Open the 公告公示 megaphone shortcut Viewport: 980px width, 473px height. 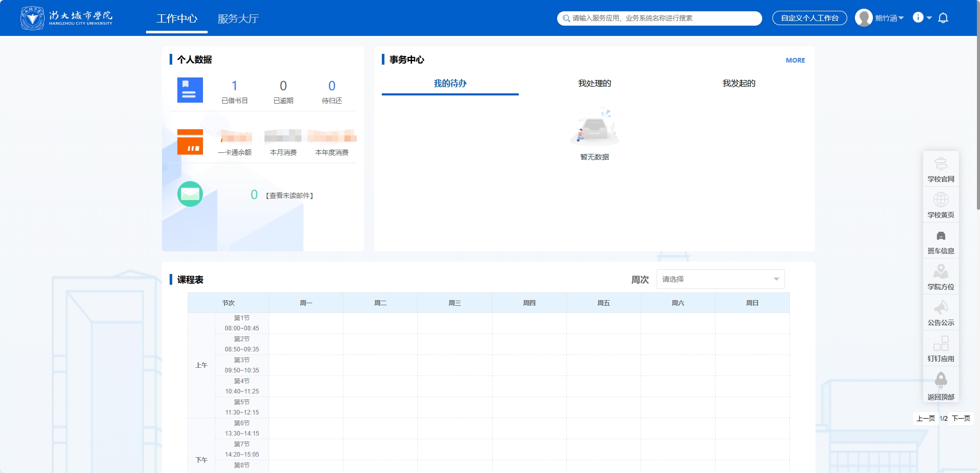(941, 313)
